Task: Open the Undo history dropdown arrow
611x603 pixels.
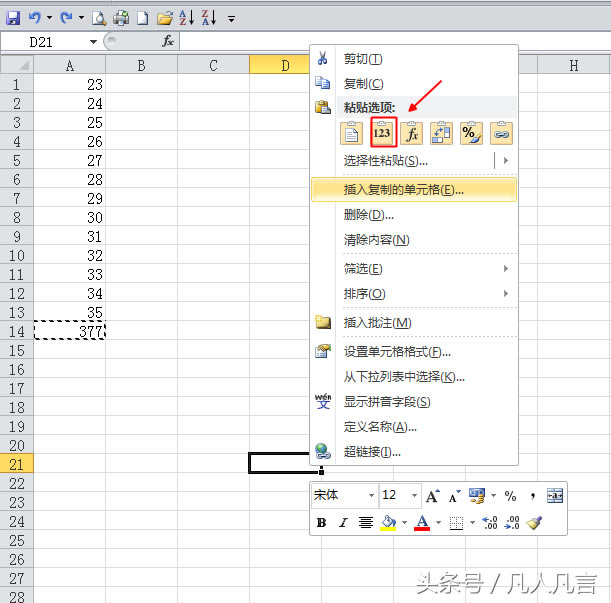Action: pos(49,18)
